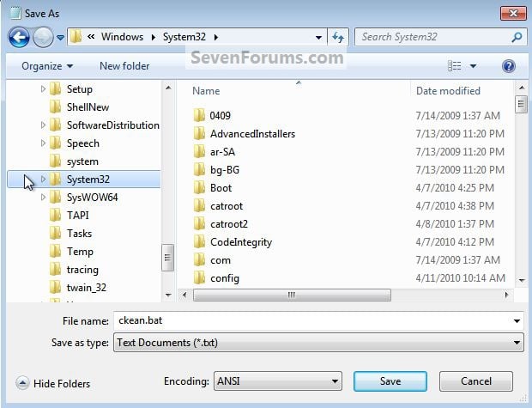The width and height of the screenshot is (532, 408).
Task: Click the tree scrollbar up arrow
Action: pos(168,88)
